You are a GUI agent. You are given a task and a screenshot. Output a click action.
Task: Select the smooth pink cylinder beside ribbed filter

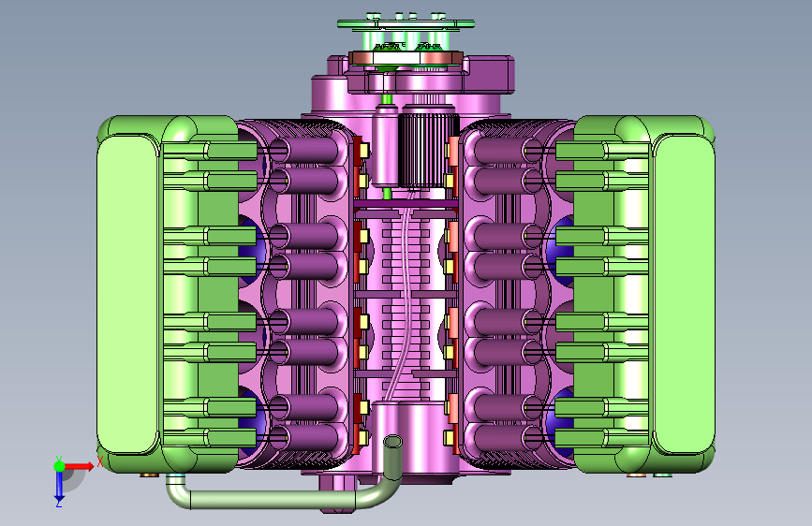385,148
